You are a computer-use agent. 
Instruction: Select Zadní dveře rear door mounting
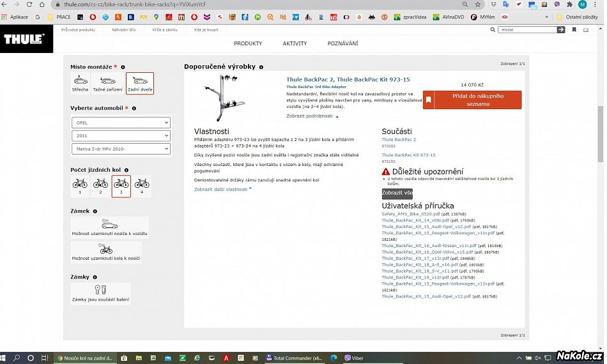(x=140, y=83)
